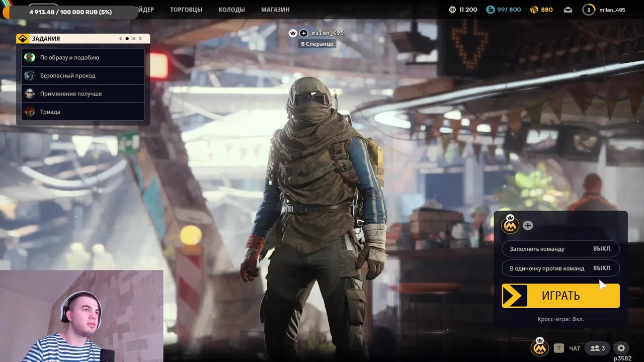Open the mail envelope icon
This screenshot has width=644, height=362.
click(x=568, y=10)
